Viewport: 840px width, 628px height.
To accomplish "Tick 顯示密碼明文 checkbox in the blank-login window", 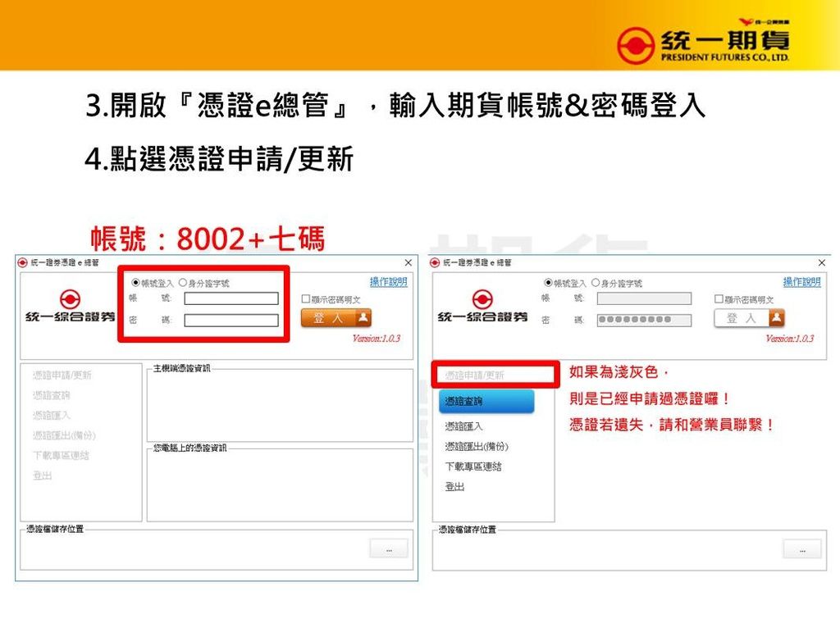I will click(x=306, y=298).
